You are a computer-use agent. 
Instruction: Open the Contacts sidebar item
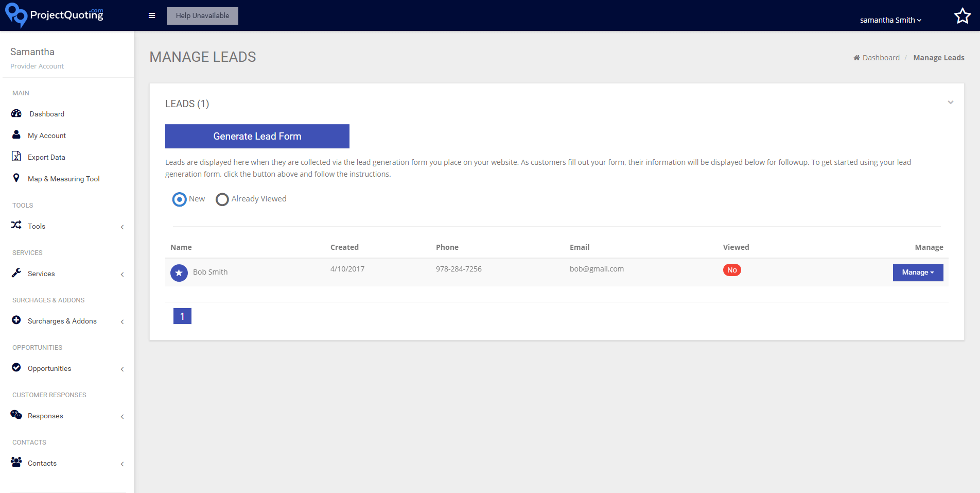pyautogui.click(x=42, y=463)
